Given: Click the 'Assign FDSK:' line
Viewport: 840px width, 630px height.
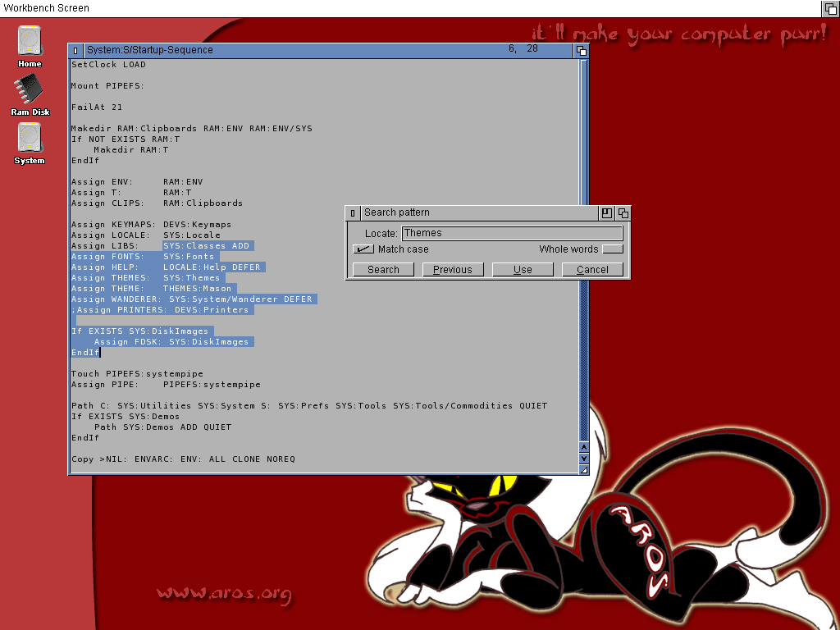Looking at the screenshot, I should [171, 342].
